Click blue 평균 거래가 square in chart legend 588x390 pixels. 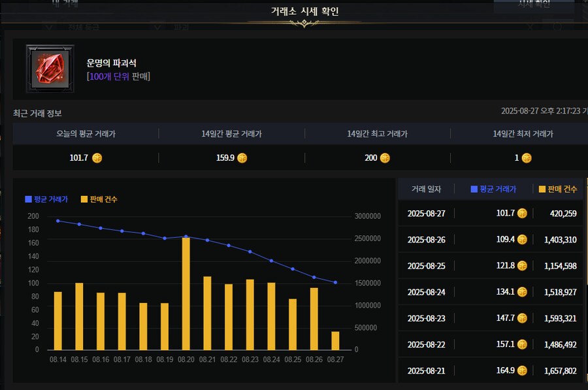click(x=28, y=199)
